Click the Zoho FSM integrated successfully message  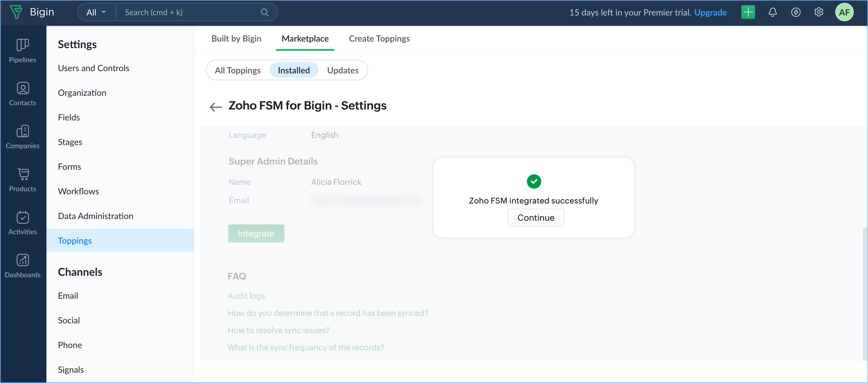pos(533,200)
